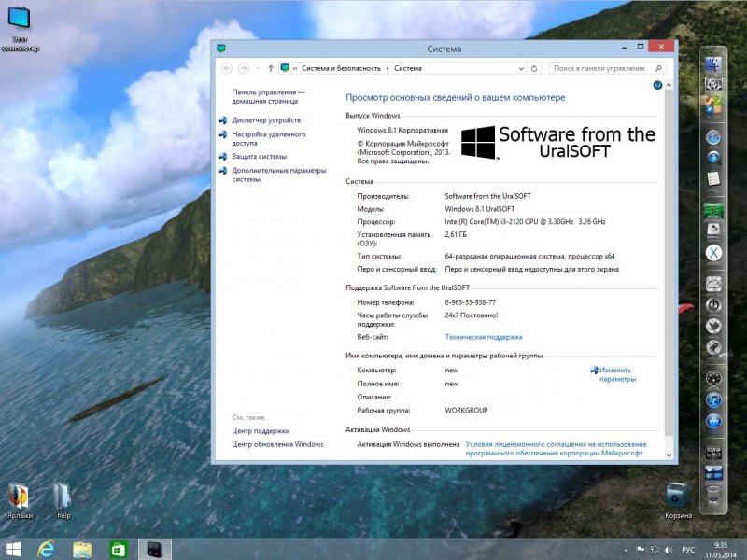Select the 'help' desktop folder icon
The width and height of the screenshot is (747, 560).
(x=63, y=501)
